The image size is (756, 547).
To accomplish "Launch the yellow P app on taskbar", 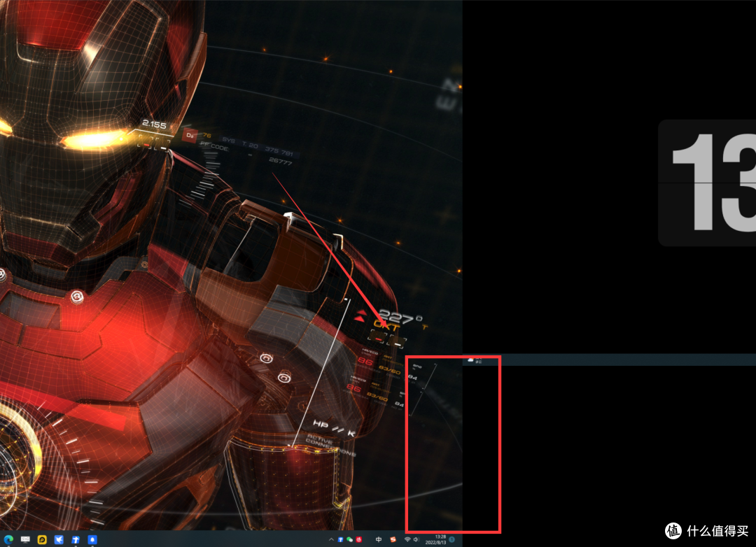I will [x=42, y=539].
